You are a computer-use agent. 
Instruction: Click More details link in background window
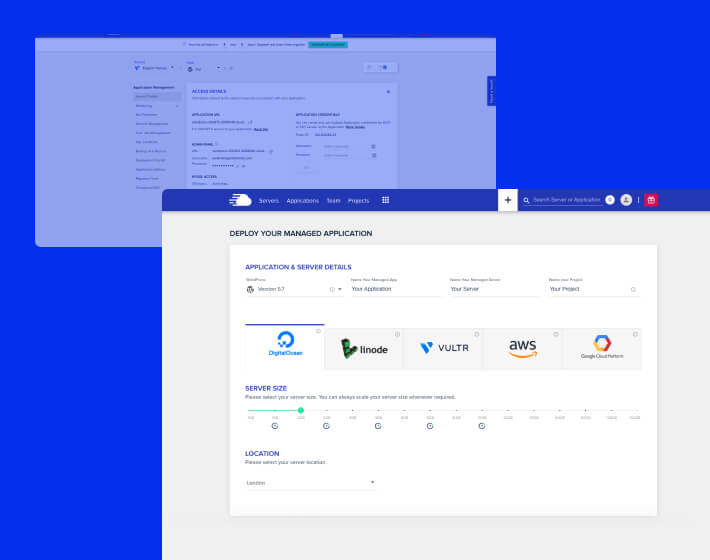point(355,127)
